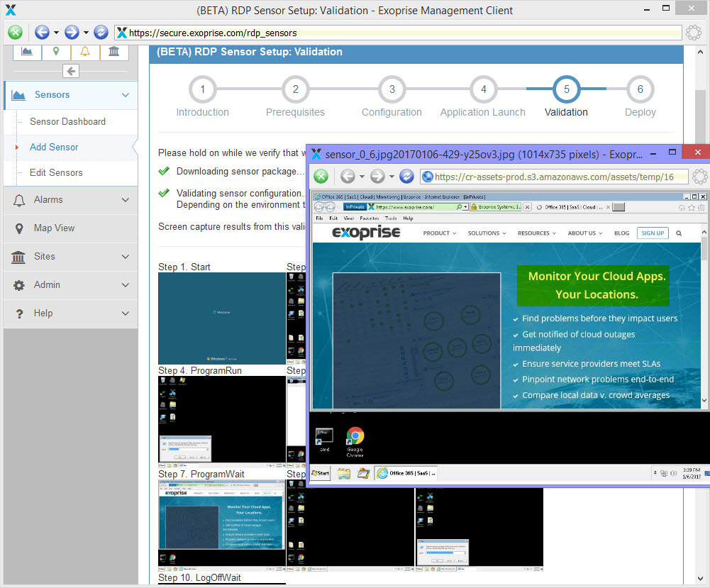
Task: Click Help menu in captured Internet Explorer
Action: [408, 218]
